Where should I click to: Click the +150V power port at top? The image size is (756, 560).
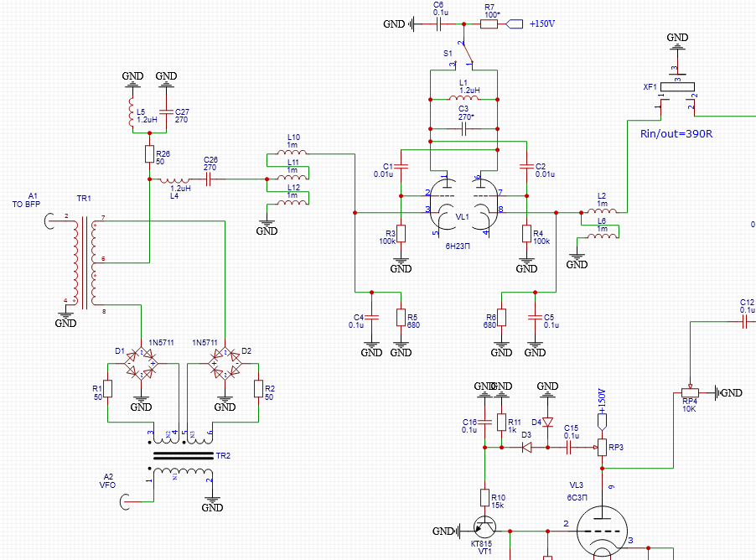pyautogui.click(x=515, y=24)
